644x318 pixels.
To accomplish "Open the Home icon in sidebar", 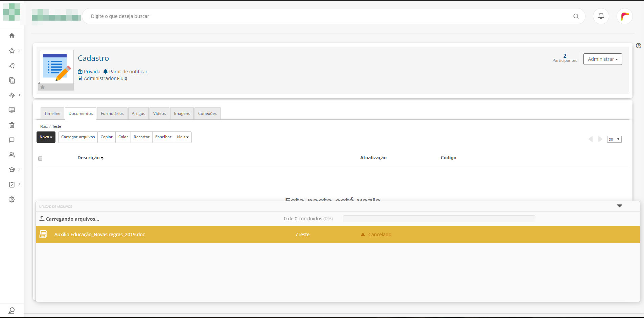I will (x=12, y=35).
